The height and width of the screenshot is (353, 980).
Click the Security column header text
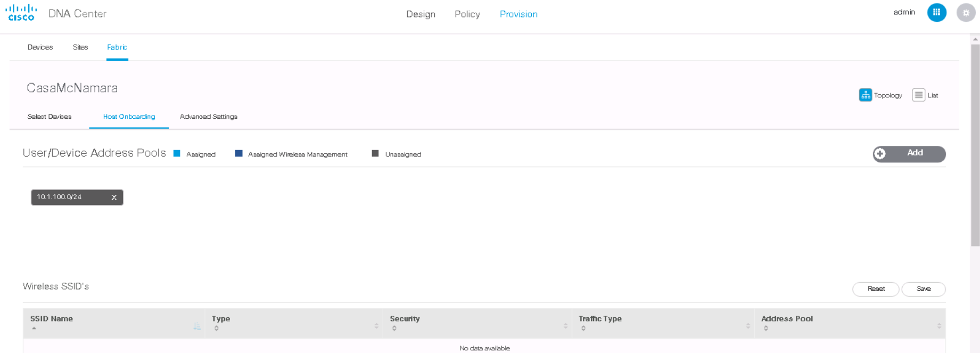click(405, 319)
